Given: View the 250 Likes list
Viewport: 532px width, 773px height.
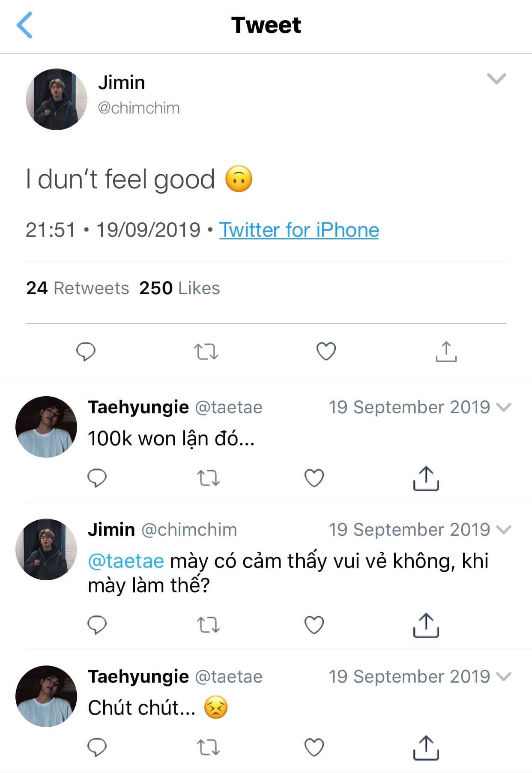Looking at the screenshot, I should click(x=179, y=288).
